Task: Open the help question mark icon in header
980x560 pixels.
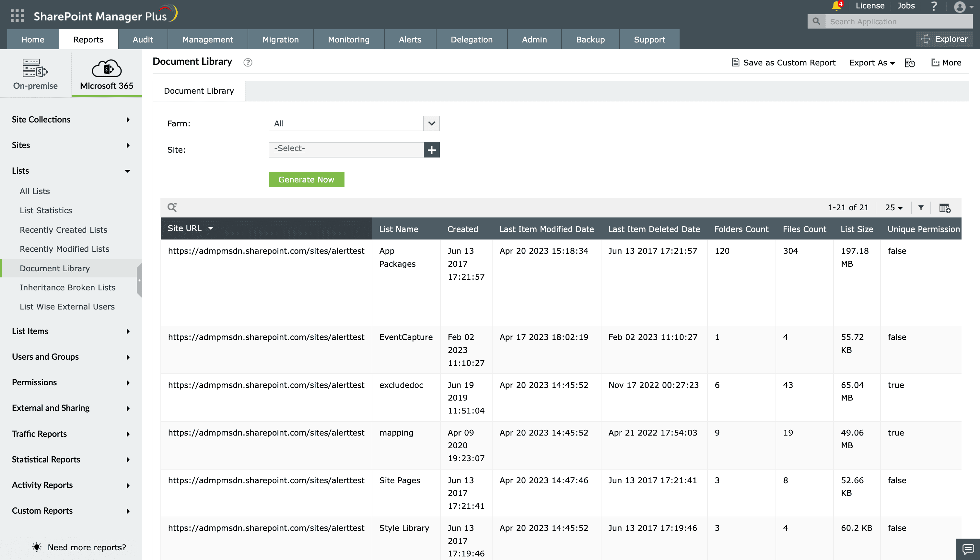Action: (934, 6)
